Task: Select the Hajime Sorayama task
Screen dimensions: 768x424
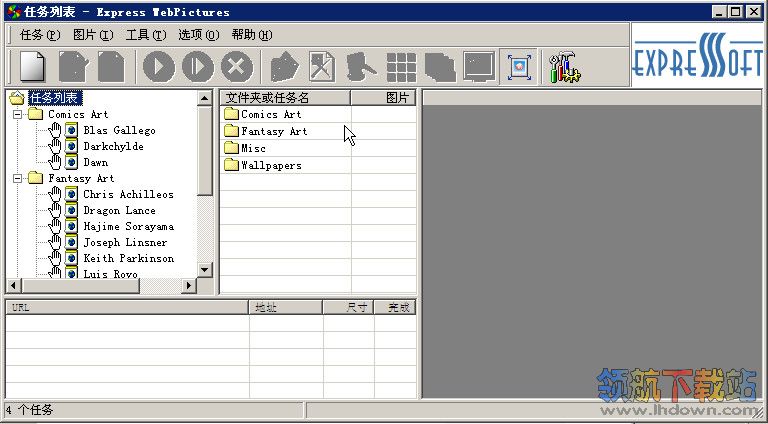Action: (x=129, y=226)
